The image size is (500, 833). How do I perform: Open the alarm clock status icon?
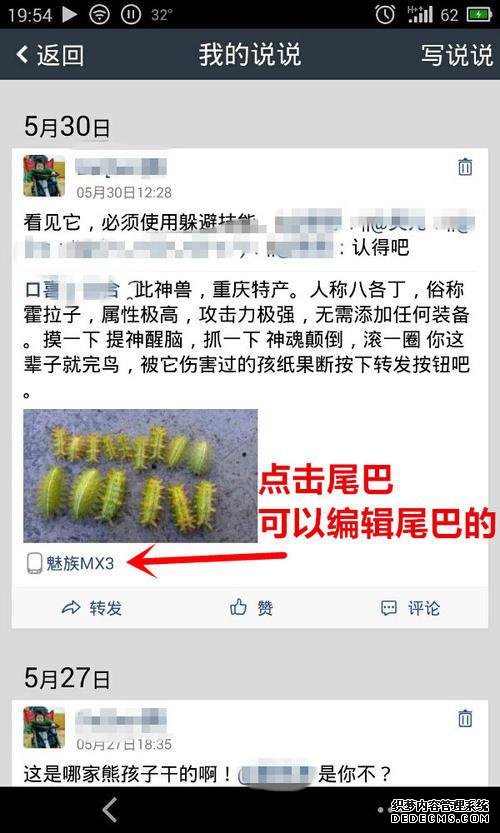coord(385,14)
